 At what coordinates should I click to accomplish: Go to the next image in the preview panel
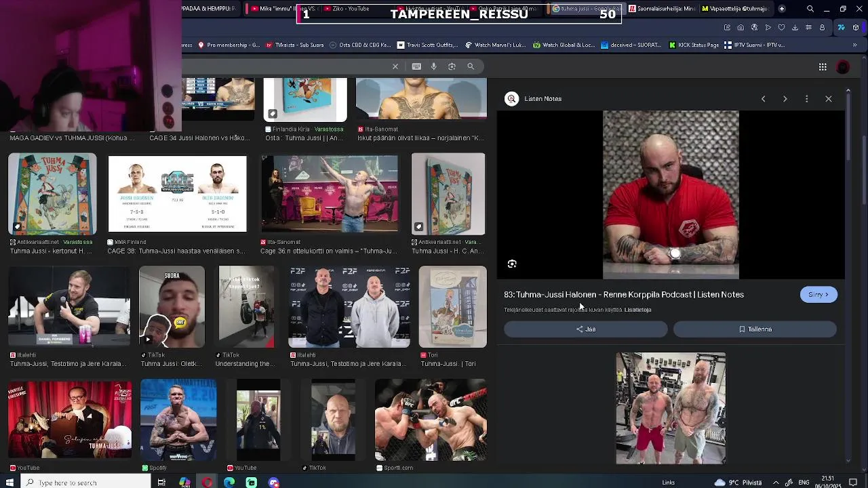click(x=785, y=99)
